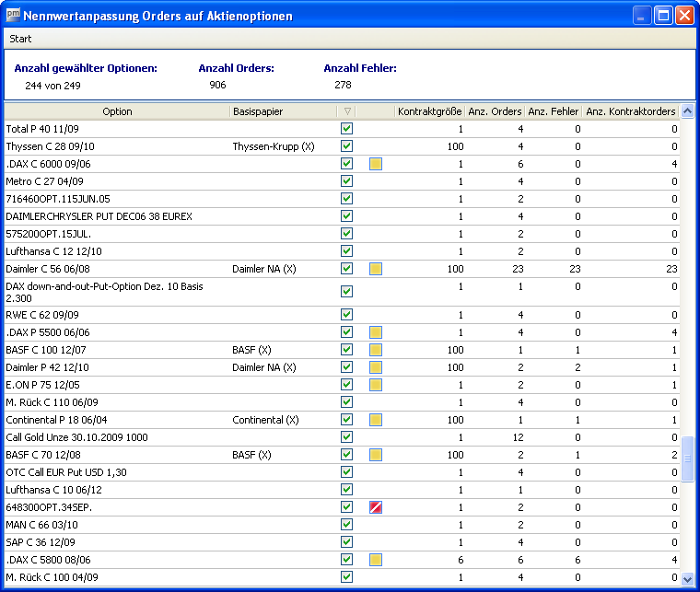
Task: Click yellow icon in E.ON P 75 12/05 row
Action: pos(376,385)
